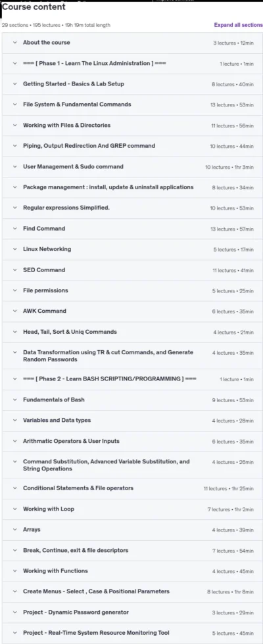
Task: Click chevron for Head, Tail, Sort & Uniq Commands
Action: [x=14, y=332]
